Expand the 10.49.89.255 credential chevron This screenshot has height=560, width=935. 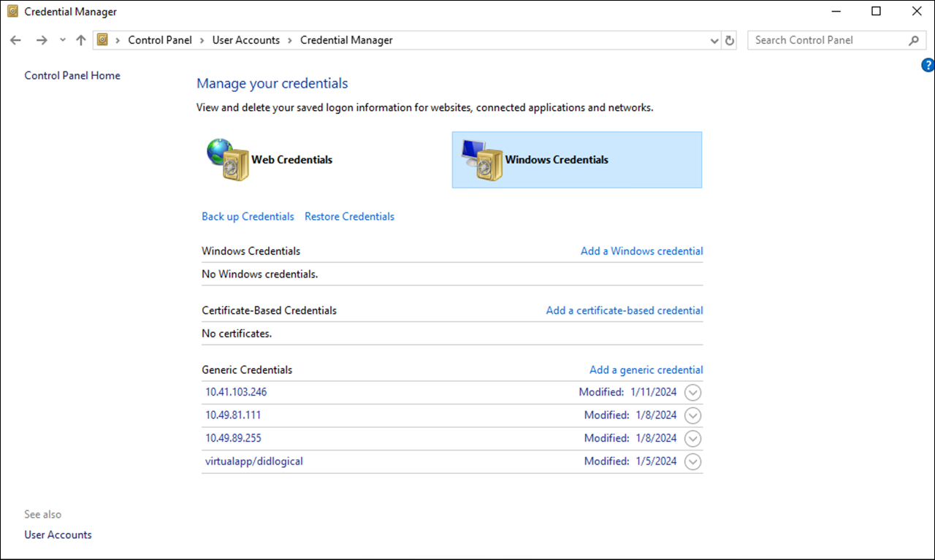click(x=692, y=439)
